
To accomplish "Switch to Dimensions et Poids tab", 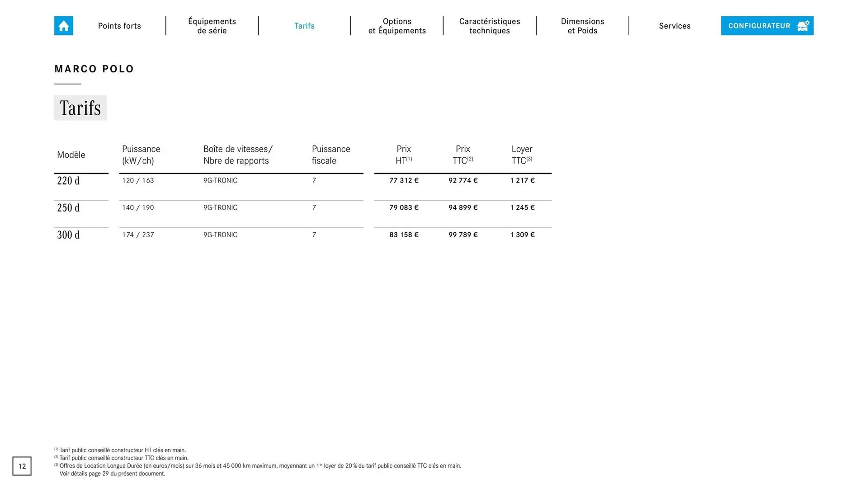I will pos(582,26).
